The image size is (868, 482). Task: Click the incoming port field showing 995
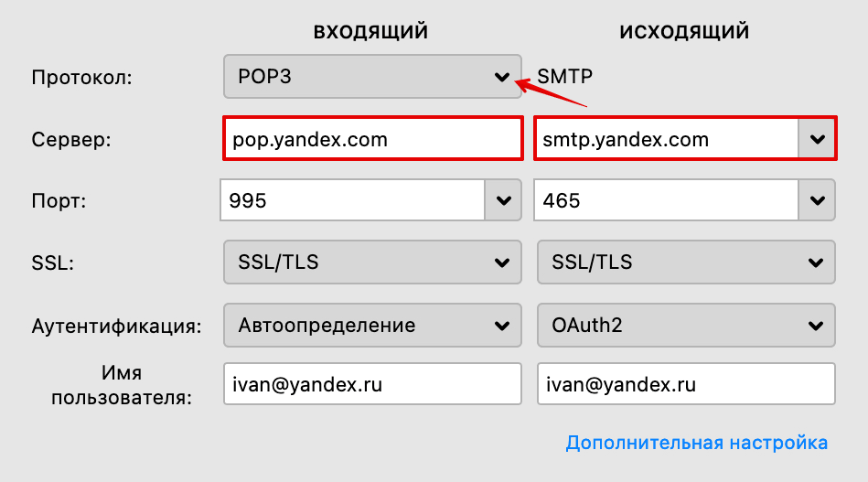[x=352, y=200]
